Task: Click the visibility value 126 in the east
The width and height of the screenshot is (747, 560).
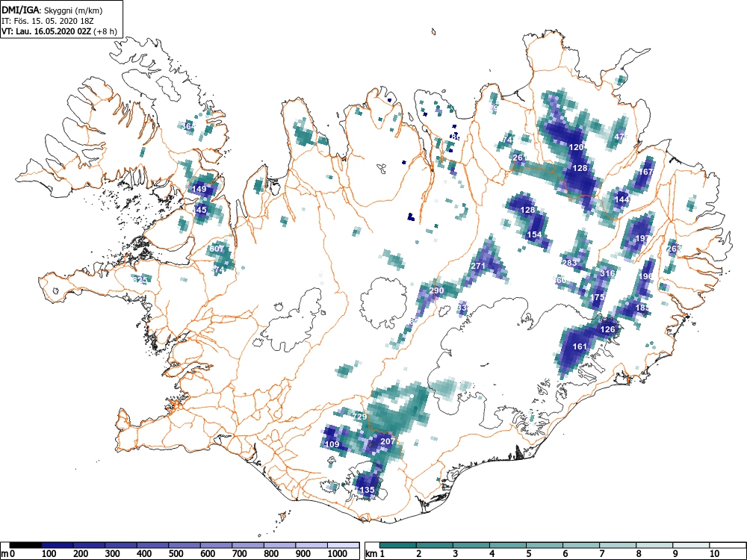Action: click(607, 329)
